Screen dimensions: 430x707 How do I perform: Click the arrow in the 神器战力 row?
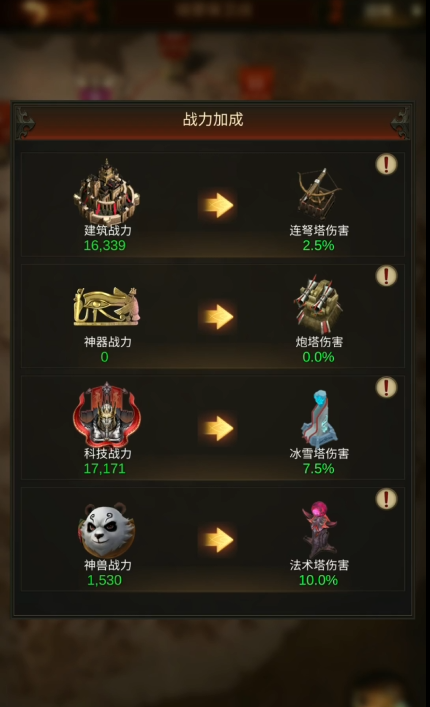coord(218,317)
